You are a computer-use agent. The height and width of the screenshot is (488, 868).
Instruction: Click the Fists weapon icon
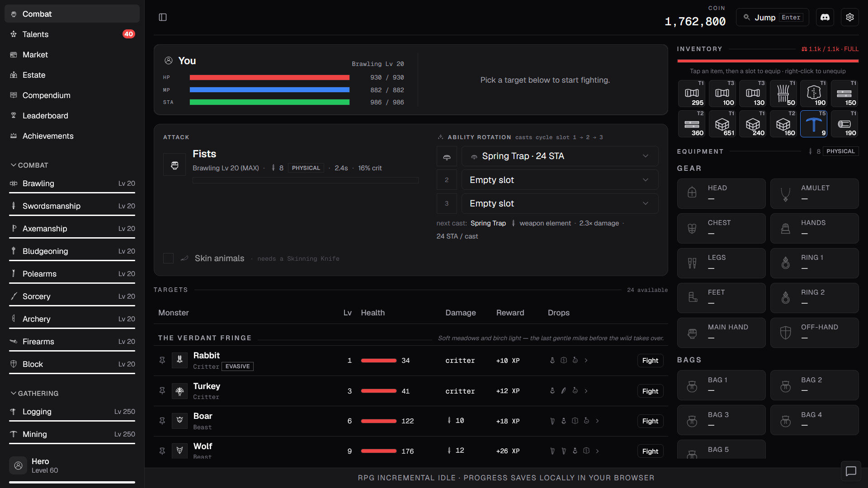pyautogui.click(x=175, y=164)
